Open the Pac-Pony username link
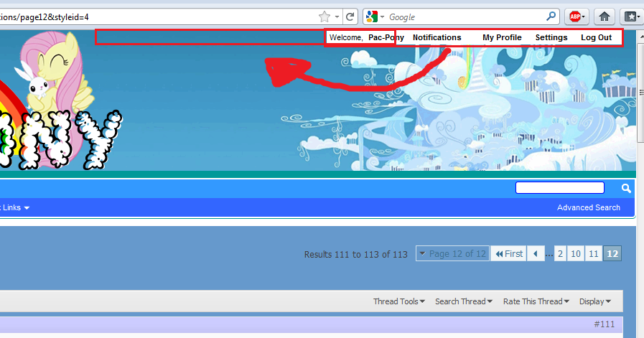The width and height of the screenshot is (644, 338). [x=386, y=37]
